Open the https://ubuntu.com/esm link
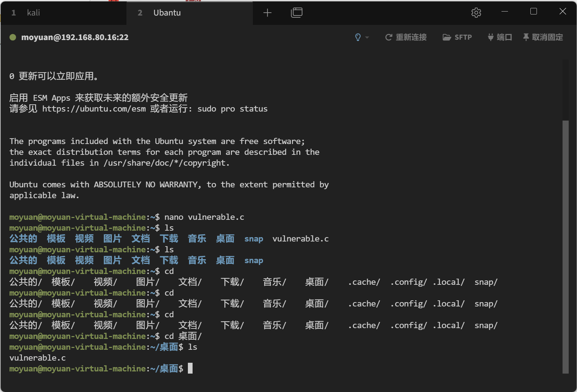 (94, 109)
